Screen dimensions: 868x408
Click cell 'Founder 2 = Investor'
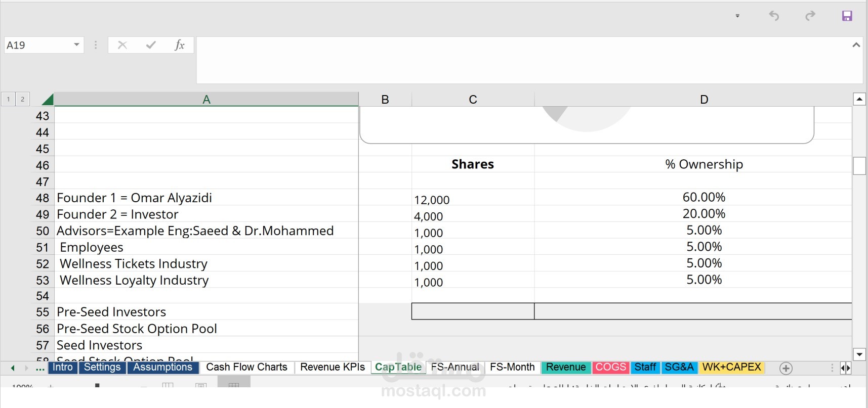[x=206, y=214]
